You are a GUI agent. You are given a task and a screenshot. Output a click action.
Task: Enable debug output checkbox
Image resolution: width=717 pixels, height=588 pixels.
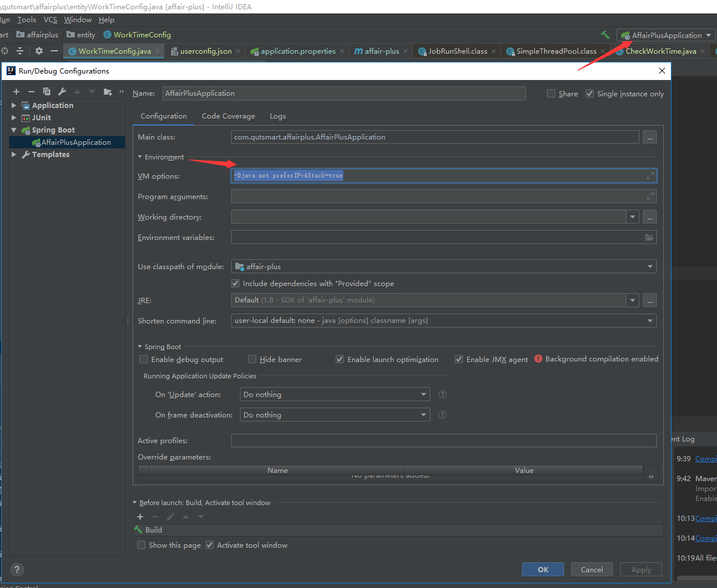click(144, 359)
